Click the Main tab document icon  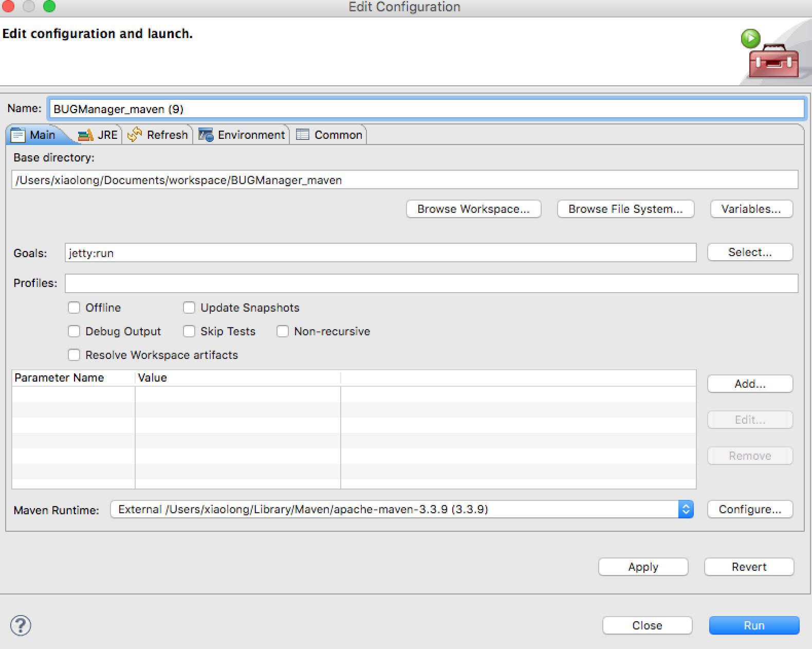point(18,135)
